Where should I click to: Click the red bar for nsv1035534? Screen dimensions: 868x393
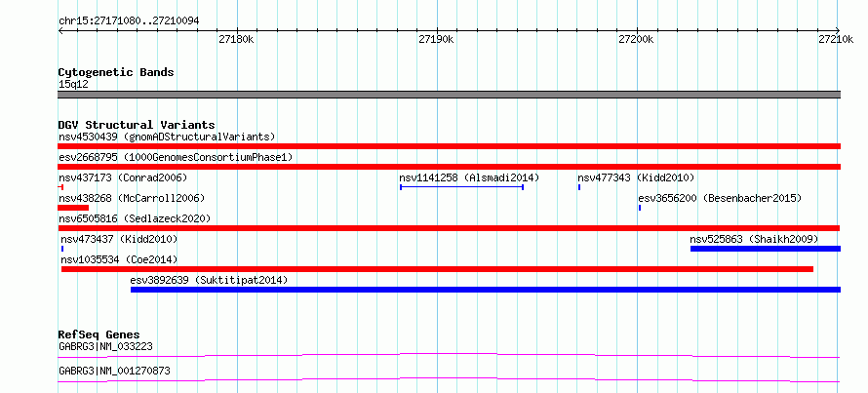(437, 269)
